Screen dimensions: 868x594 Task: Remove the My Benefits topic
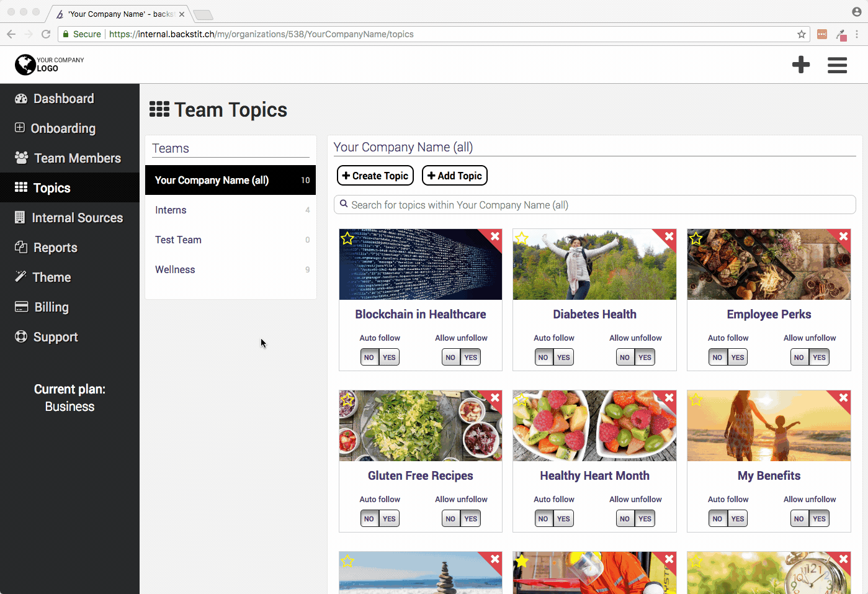click(844, 397)
